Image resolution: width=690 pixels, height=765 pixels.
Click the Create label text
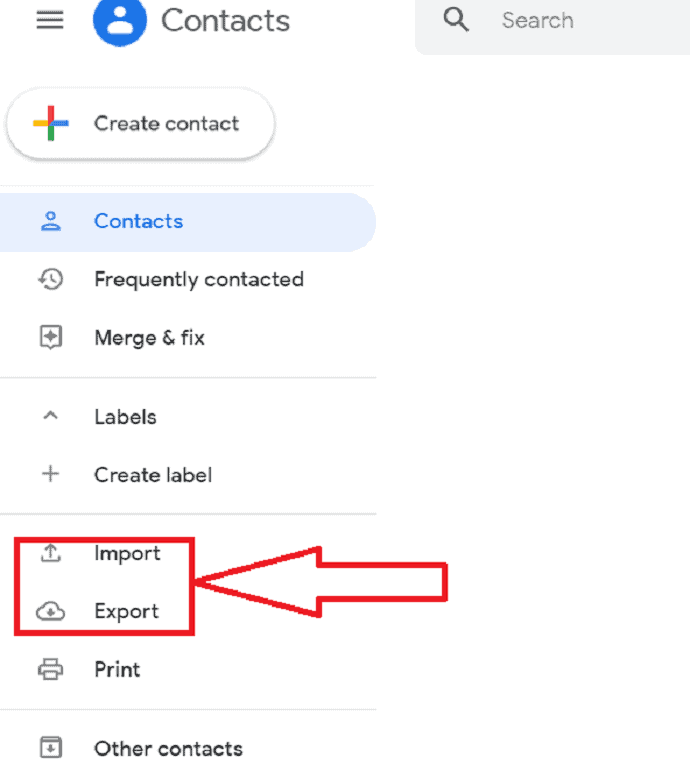click(x=153, y=475)
